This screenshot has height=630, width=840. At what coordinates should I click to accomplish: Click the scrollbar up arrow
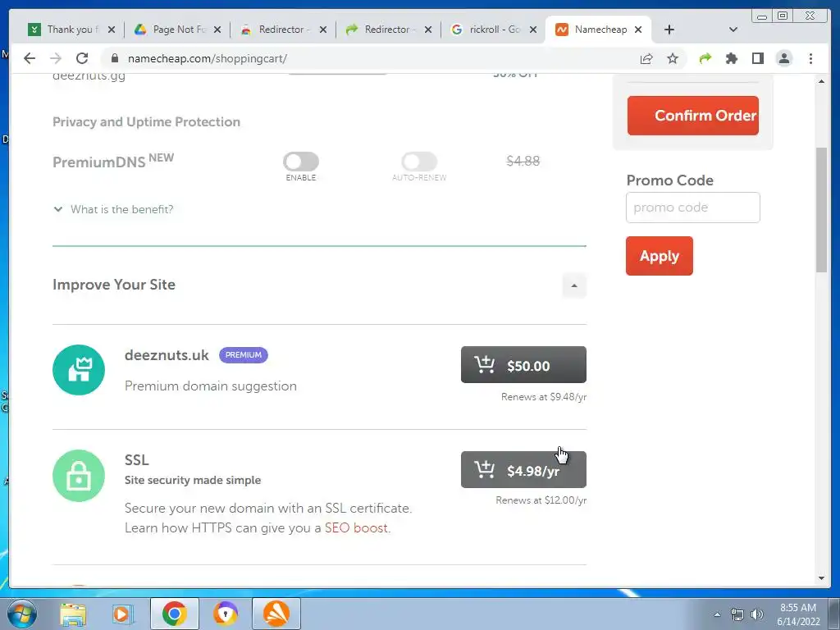821,81
